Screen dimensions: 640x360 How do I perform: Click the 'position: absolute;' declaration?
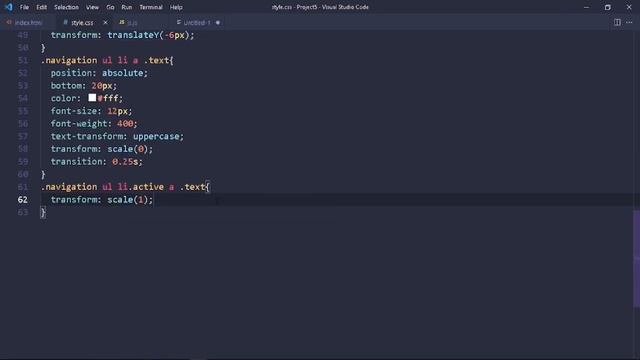tap(99, 73)
